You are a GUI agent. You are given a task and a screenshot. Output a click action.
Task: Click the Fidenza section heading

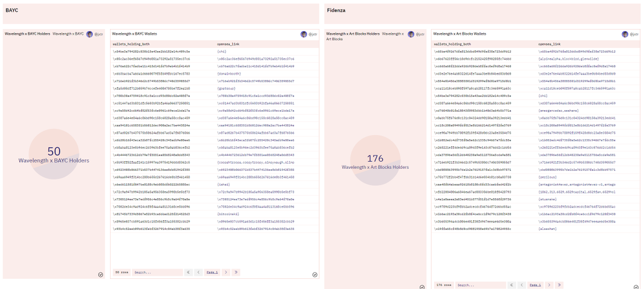tap(336, 10)
